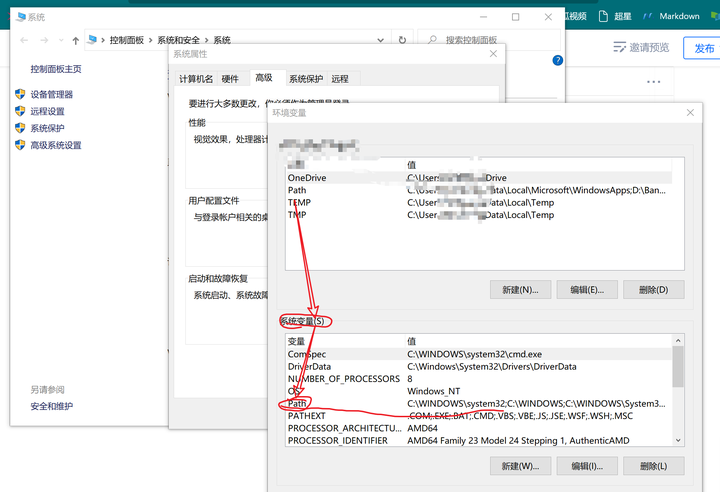
Task: Click 编辑(E)... for user variables
Action: (x=587, y=290)
